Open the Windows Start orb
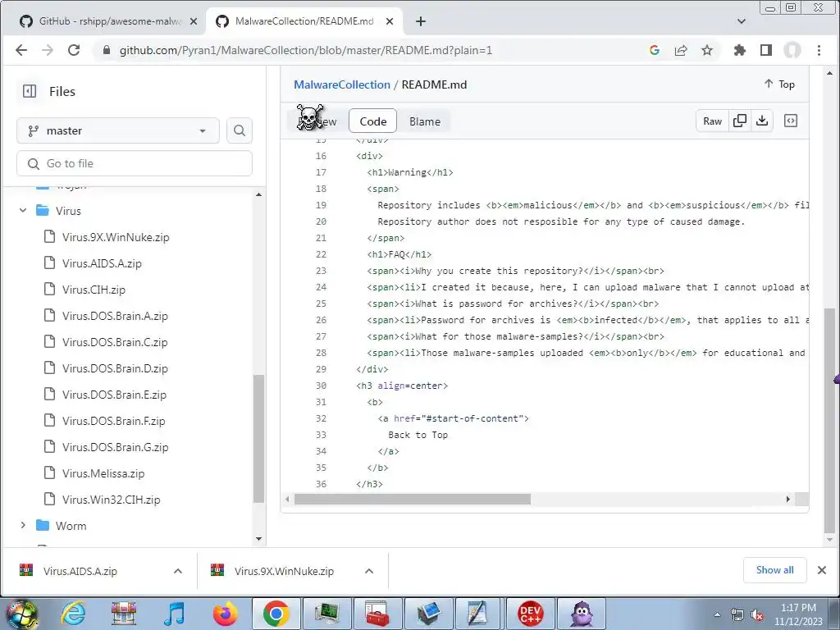This screenshot has width=840, height=630. tap(21, 614)
